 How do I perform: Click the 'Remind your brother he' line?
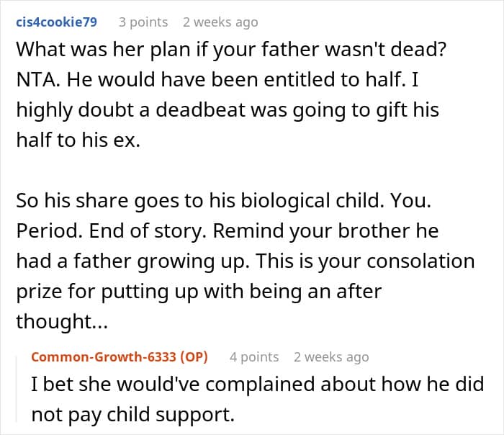point(325,230)
